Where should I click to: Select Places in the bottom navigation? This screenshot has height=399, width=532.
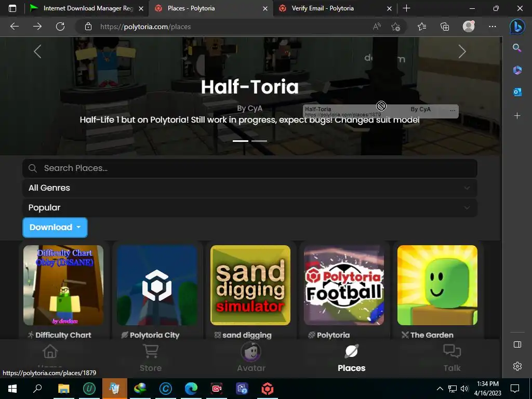(x=352, y=358)
